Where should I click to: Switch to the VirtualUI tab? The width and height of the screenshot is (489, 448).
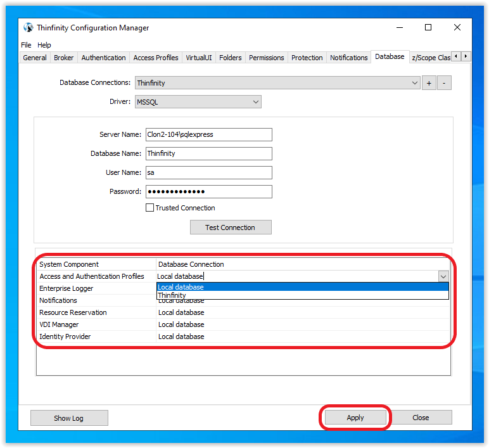(x=199, y=58)
